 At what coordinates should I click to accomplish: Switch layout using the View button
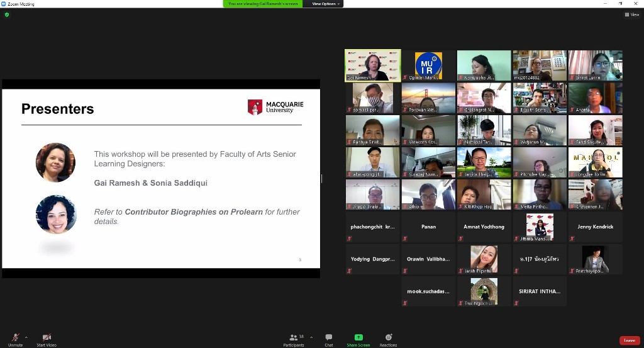(633, 14)
